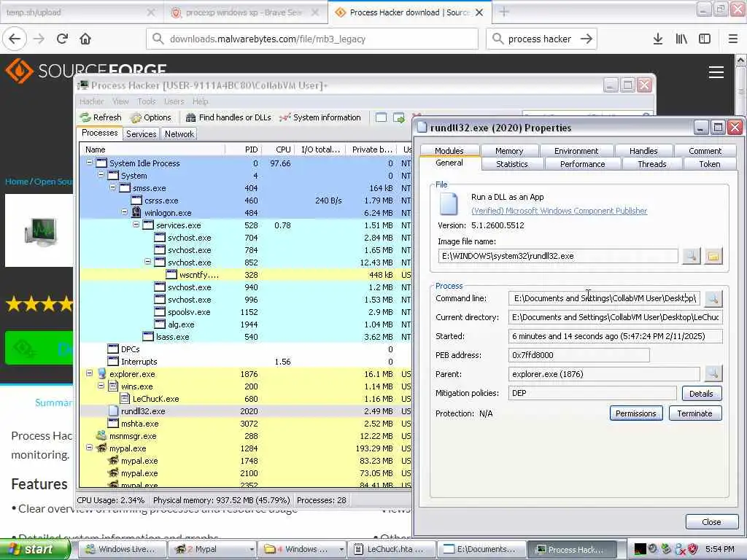Click the SourceForge logo

pyautogui.click(x=86, y=71)
